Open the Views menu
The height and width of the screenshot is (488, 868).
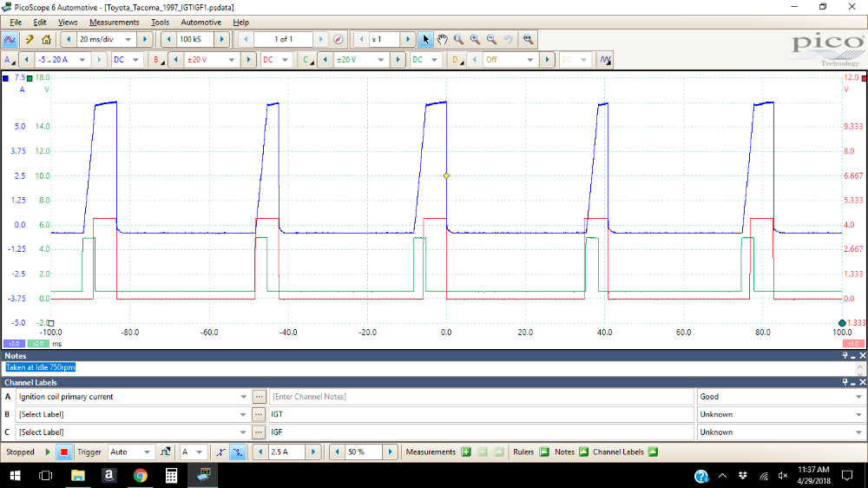pyautogui.click(x=68, y=23)
